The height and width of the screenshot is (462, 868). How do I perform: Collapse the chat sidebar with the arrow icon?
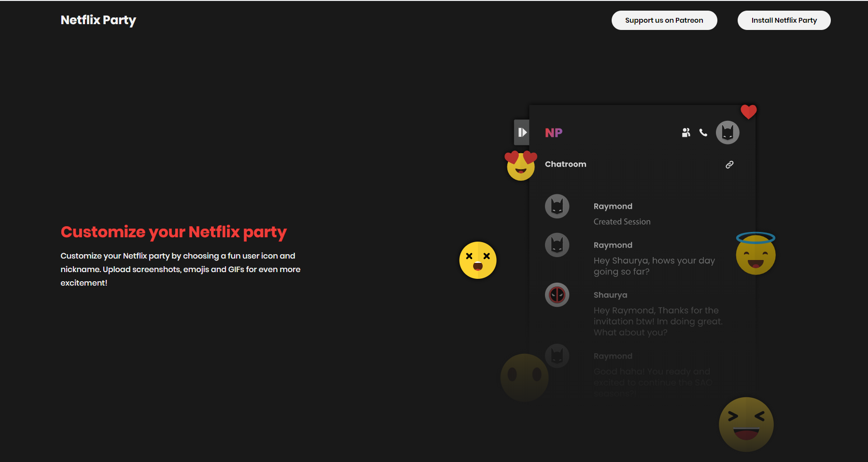click(522, 132)
